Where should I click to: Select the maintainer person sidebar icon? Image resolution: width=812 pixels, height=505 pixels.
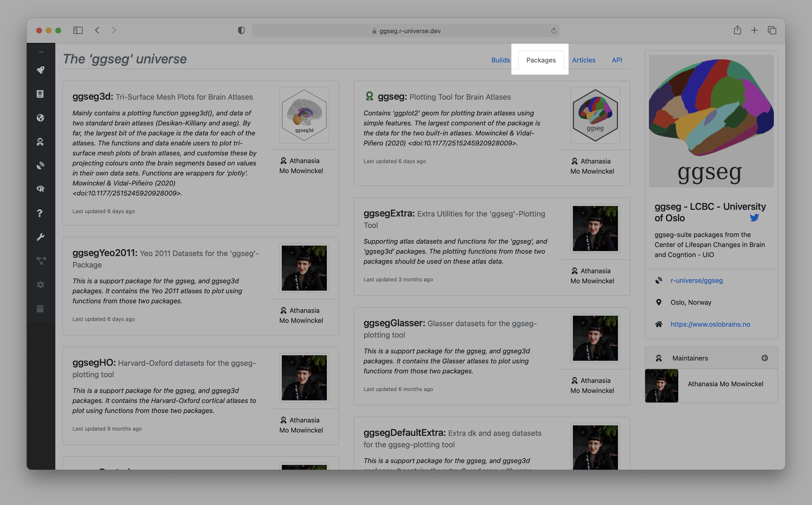click(40, 142)
